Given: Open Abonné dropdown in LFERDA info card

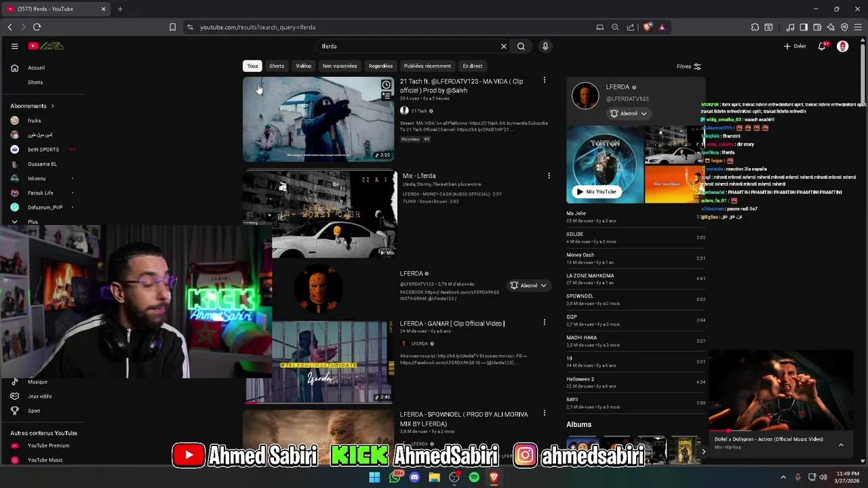Looking at the screenshot, I should coord(629,113).
